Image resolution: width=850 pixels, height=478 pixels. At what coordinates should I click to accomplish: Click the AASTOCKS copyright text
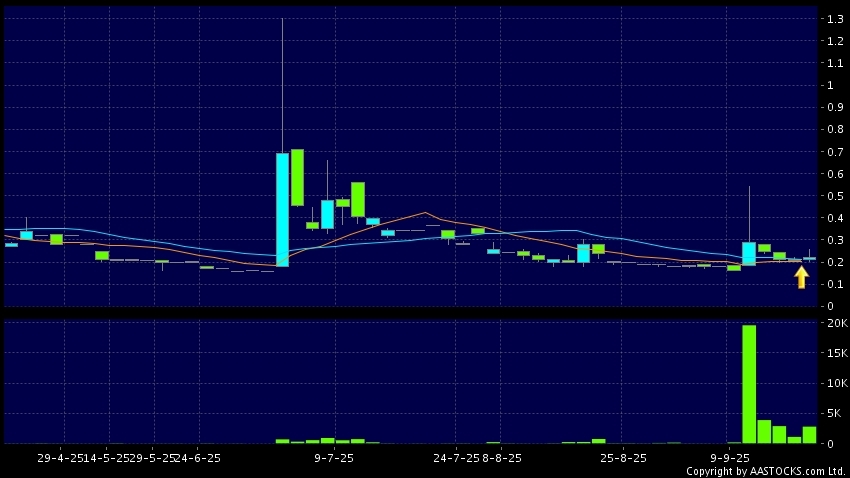[765, 470]
